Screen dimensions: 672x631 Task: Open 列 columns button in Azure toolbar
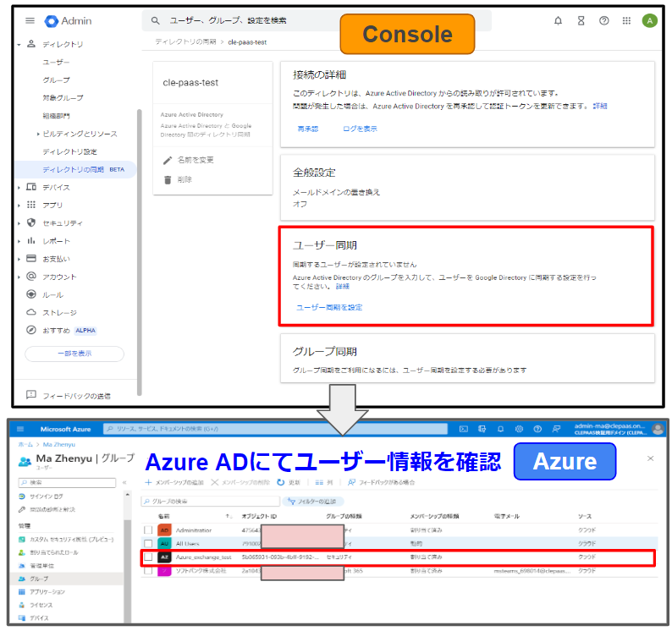click(x=324, y=482)
